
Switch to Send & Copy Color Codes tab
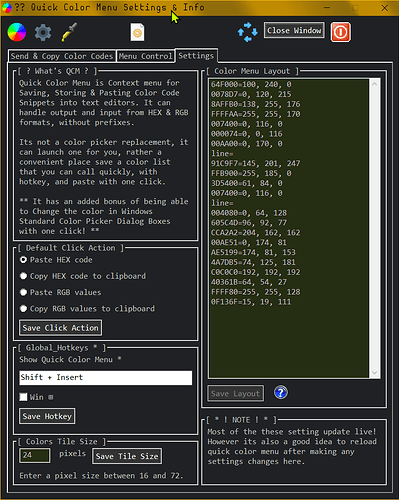pos(62,56)
